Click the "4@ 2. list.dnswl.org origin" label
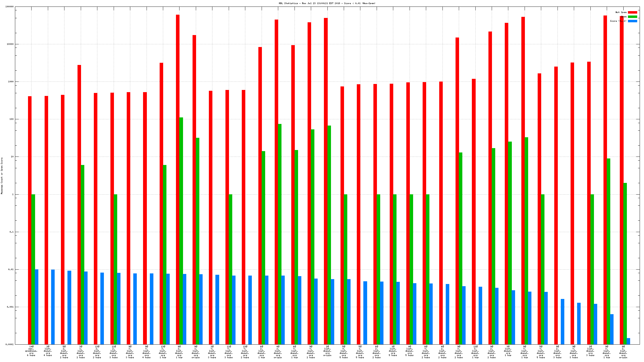 tap(278, 352)
